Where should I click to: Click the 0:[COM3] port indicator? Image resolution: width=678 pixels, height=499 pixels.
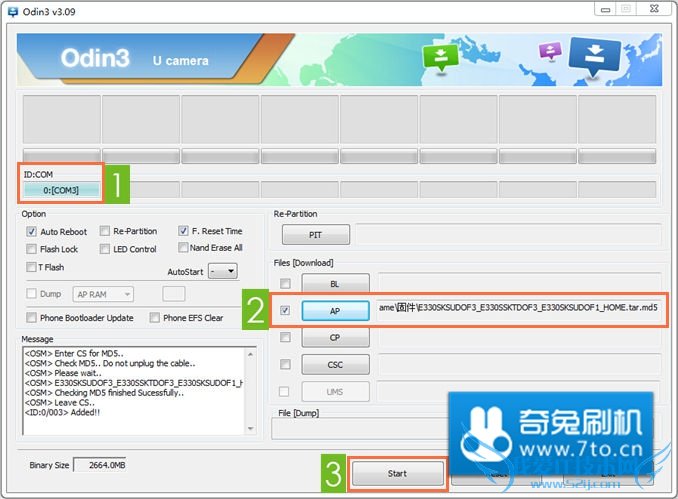pos(61,190)
